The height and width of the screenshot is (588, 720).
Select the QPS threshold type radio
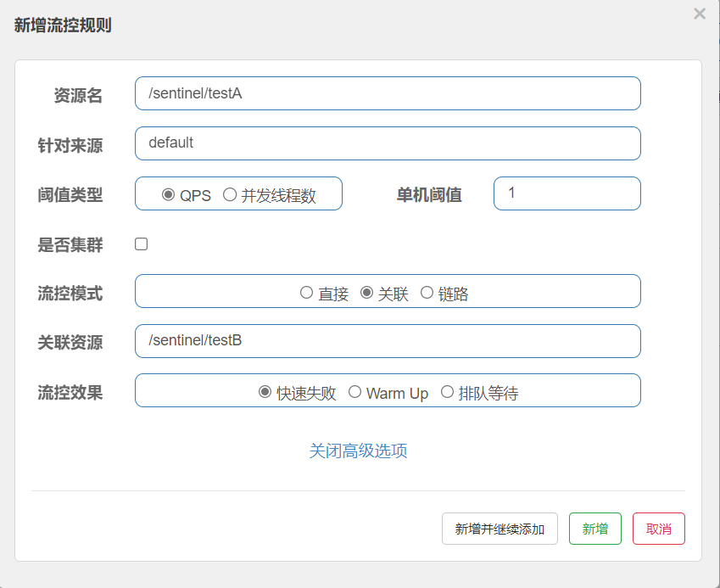coord(168,195)
